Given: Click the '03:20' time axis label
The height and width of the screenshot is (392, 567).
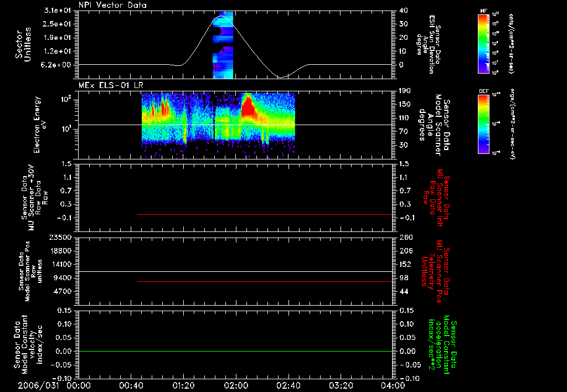Looking at the screenshot, I should click(341, 385).
